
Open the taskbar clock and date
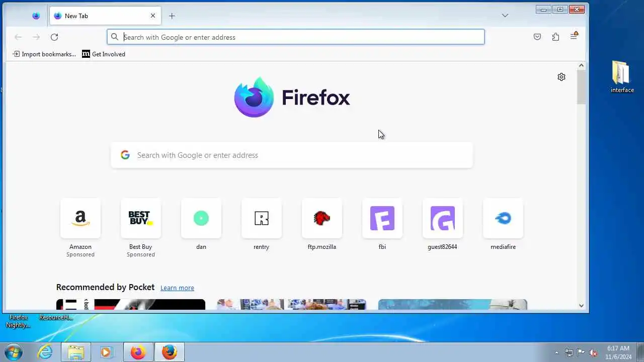coord(618,352)
